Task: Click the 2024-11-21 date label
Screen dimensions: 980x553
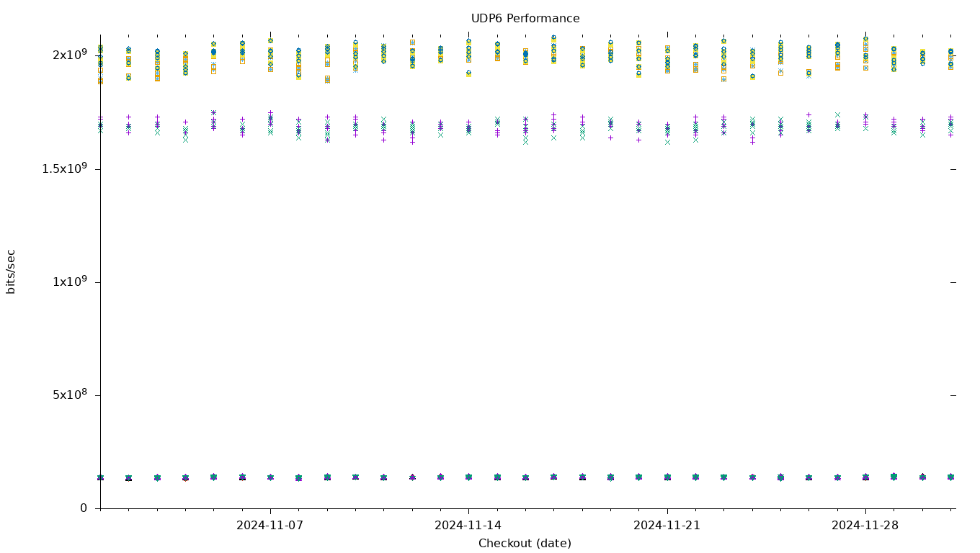Action: [667, 525]
